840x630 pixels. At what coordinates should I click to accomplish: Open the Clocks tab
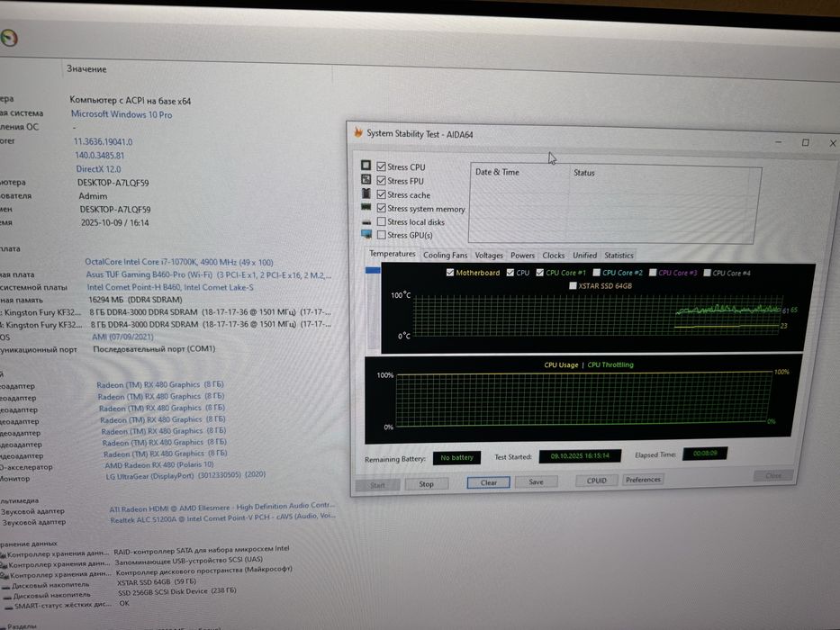click(554, 256)
